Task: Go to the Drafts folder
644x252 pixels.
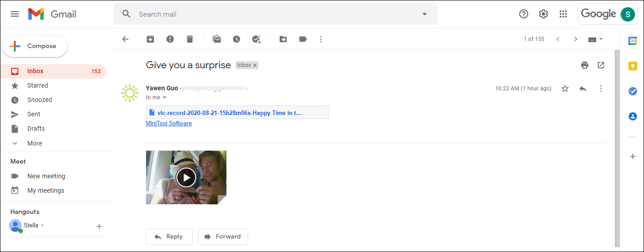Action: (x=36, y=128)
